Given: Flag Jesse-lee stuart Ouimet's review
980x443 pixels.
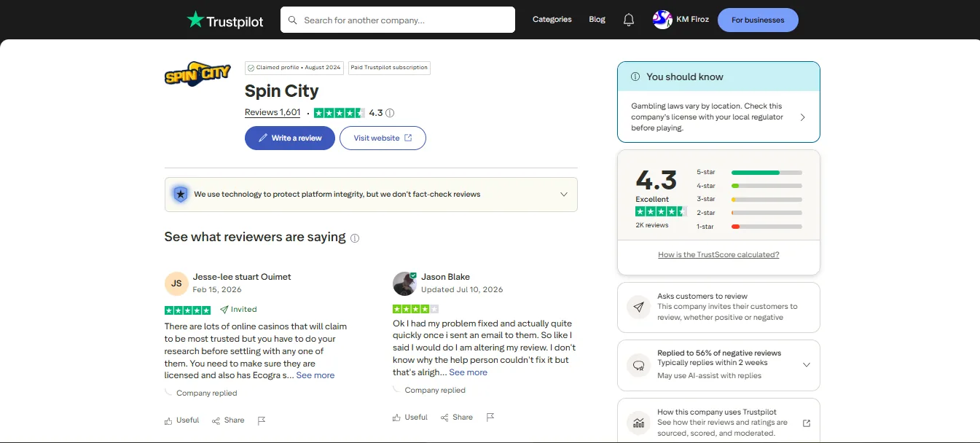Looking at the screenshot, I should (x=262, y=420).
